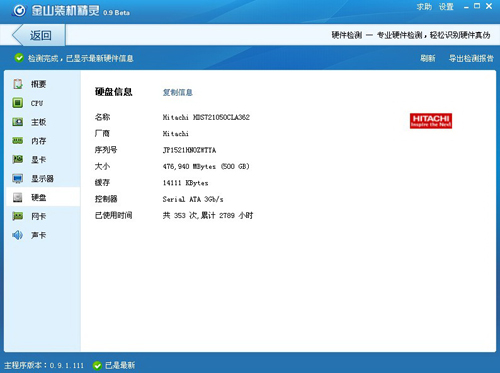Switch to the 显卡 tab label
The width and height of the screenshot is (500, 373).
[x=38, y=160]
